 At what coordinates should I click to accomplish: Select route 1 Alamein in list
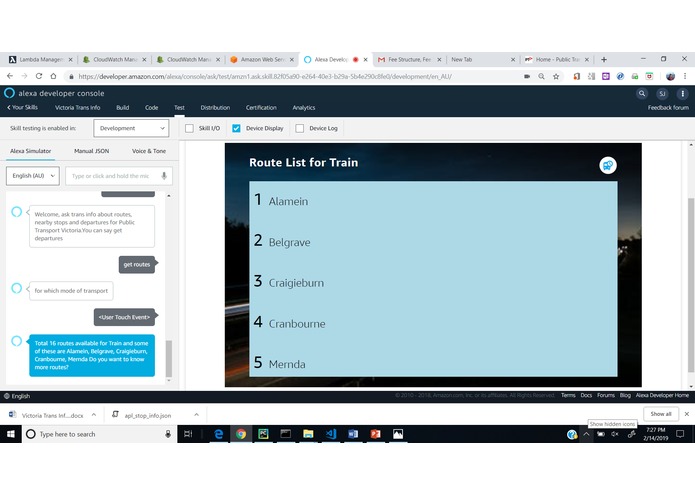(433, 200)
